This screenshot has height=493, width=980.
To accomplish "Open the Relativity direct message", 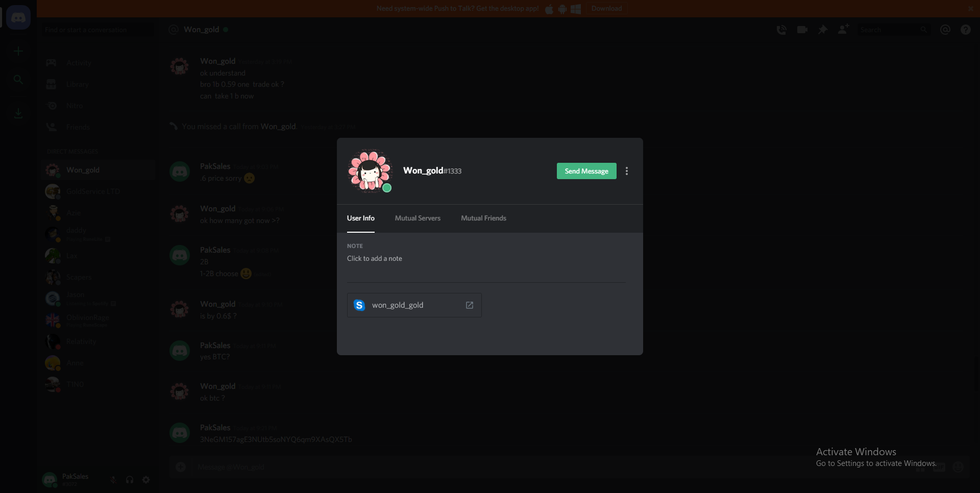I will (x=98, y=341).
